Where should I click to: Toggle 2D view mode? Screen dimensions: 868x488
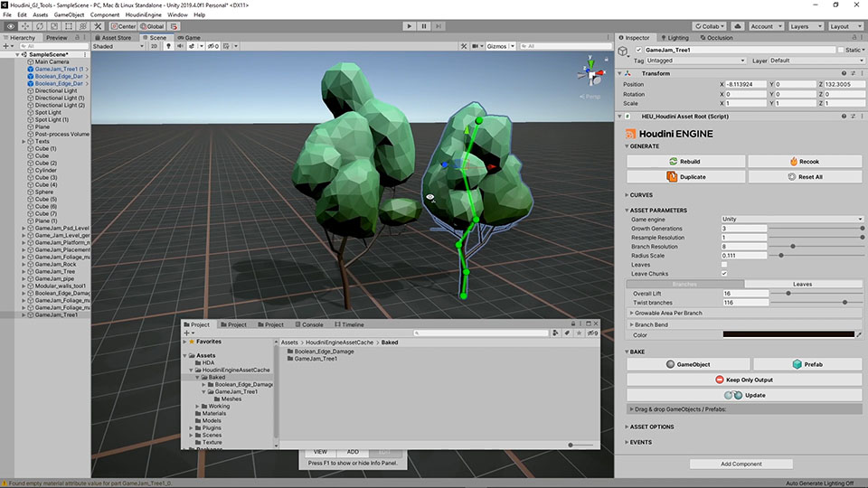point(154,46)
